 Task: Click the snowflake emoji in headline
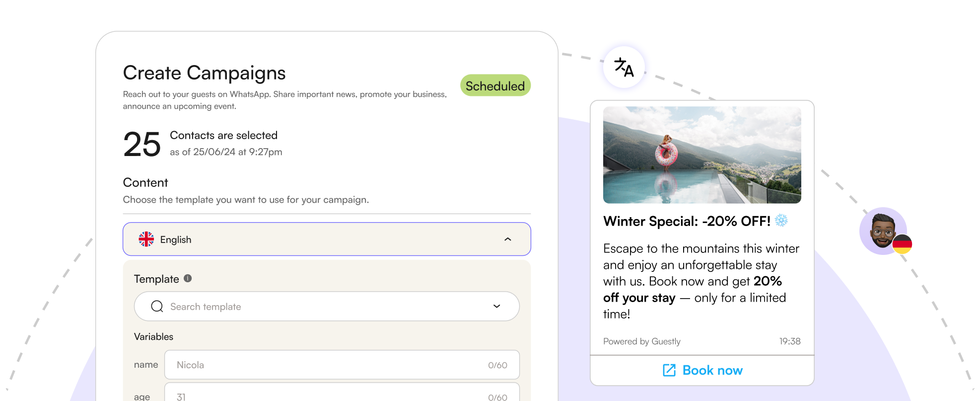click(781, 221)
